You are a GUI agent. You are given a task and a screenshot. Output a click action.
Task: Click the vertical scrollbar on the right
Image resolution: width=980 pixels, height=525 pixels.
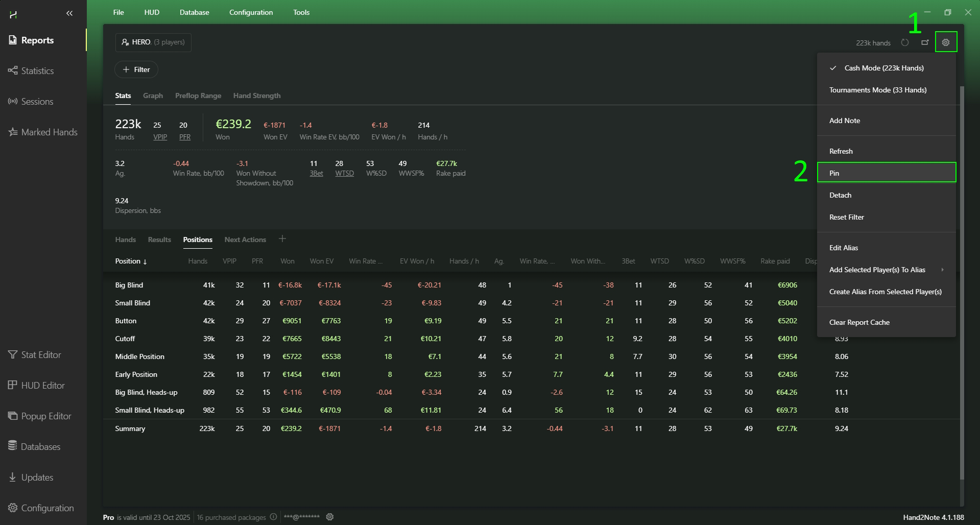(962, 281)
